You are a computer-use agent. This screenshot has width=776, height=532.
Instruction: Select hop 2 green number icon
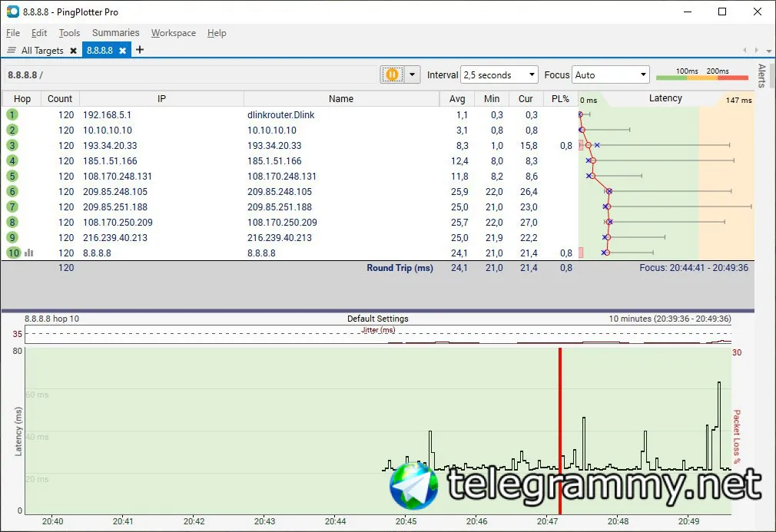click(12, 130)
